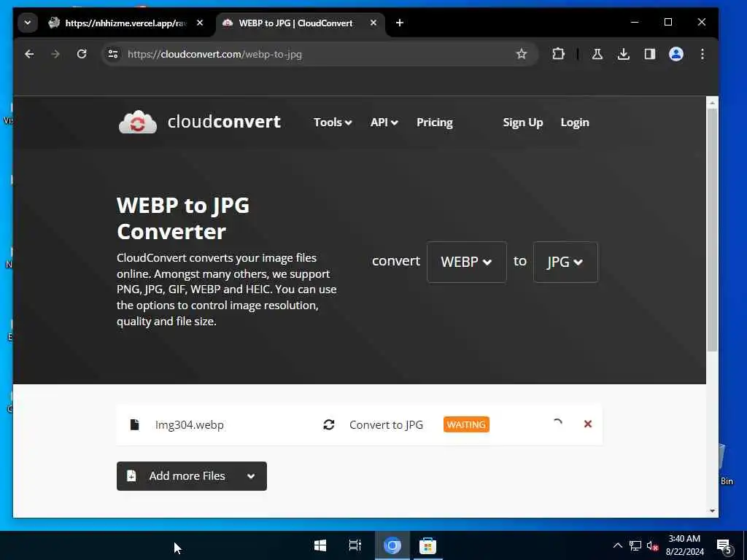The width and height of the screenshot is (747, 560).
Task: Bookmark this page with the star icon
Action: click(x=522, y=54)
